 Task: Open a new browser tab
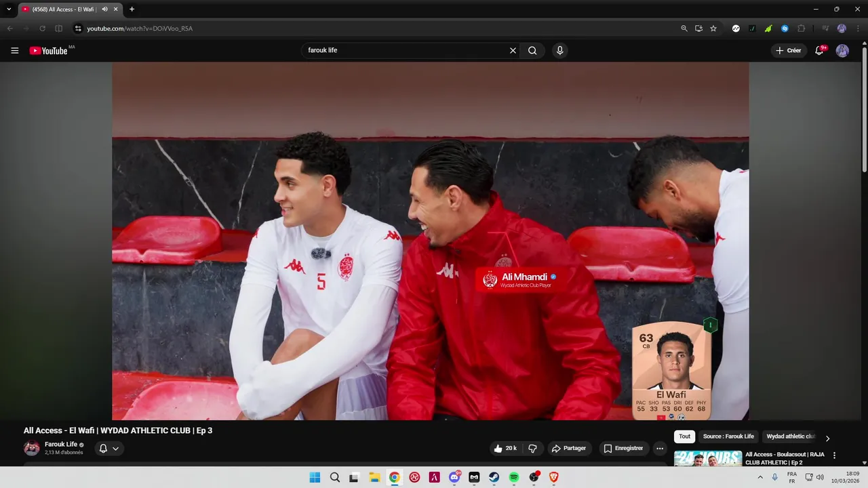(132, 9)
